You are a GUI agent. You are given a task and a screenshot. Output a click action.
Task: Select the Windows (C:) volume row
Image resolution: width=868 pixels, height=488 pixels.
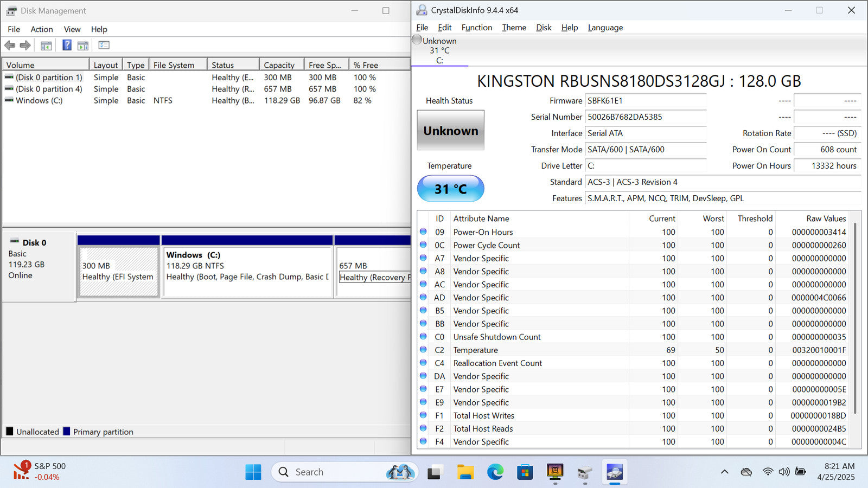pos(39,100)
